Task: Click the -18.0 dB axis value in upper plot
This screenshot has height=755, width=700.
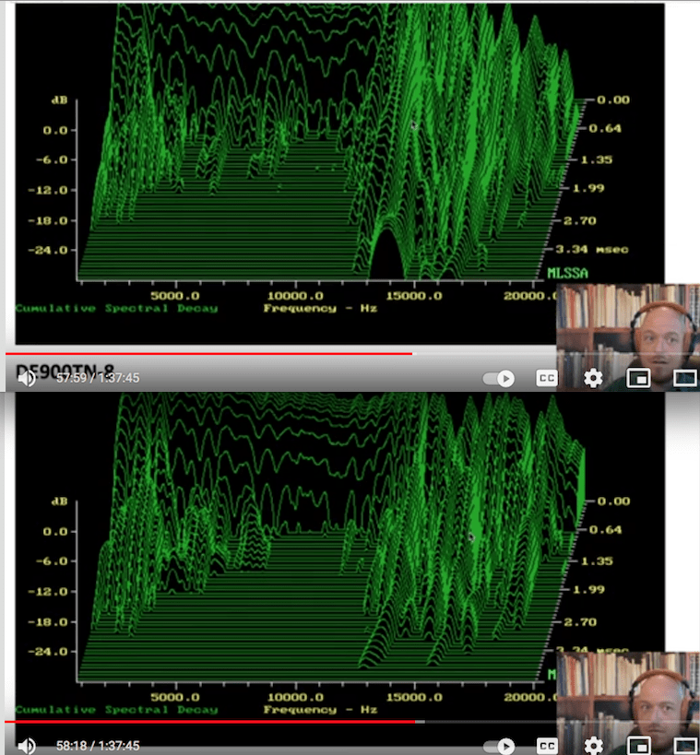Action: pos(48,220)
